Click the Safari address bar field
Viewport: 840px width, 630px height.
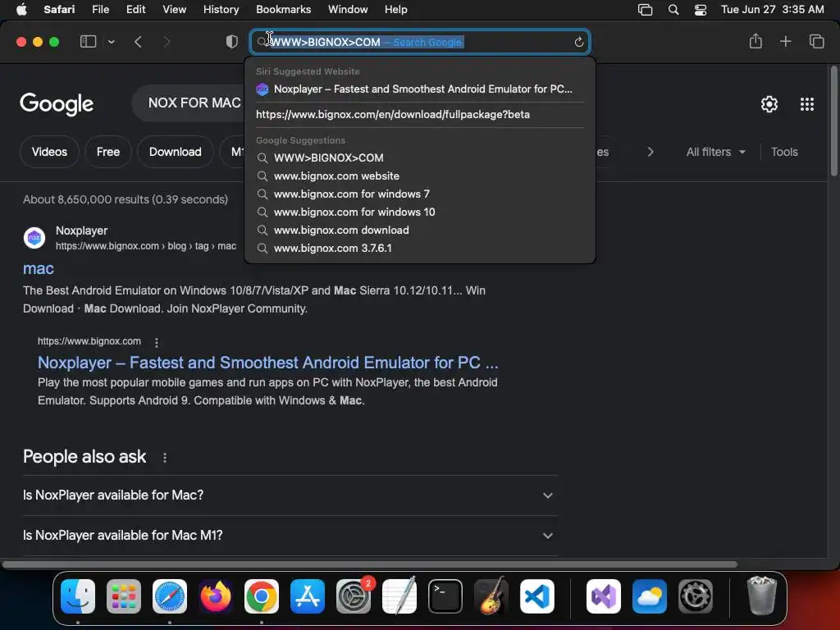(x=420, y=42)
